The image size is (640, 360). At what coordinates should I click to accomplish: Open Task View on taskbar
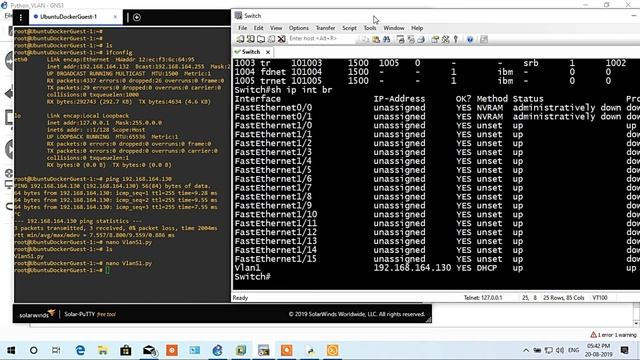coord(56,350)
